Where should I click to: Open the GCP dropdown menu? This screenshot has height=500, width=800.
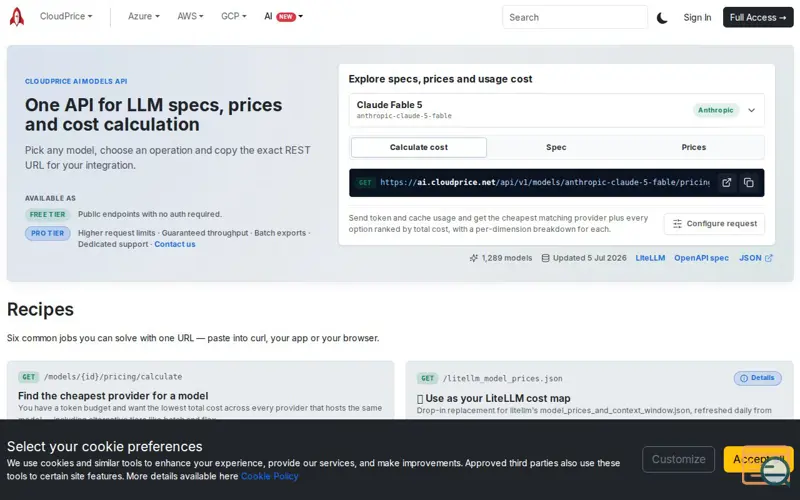click(234, 16)
